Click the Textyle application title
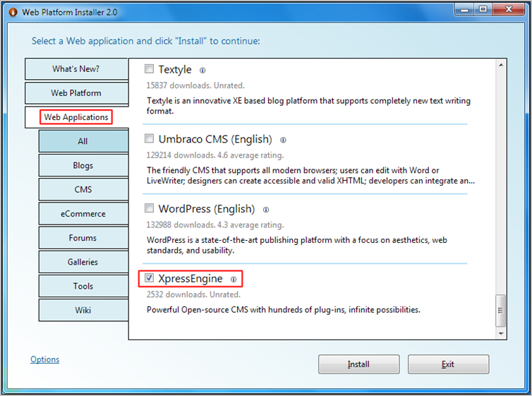 pos(175,70)
